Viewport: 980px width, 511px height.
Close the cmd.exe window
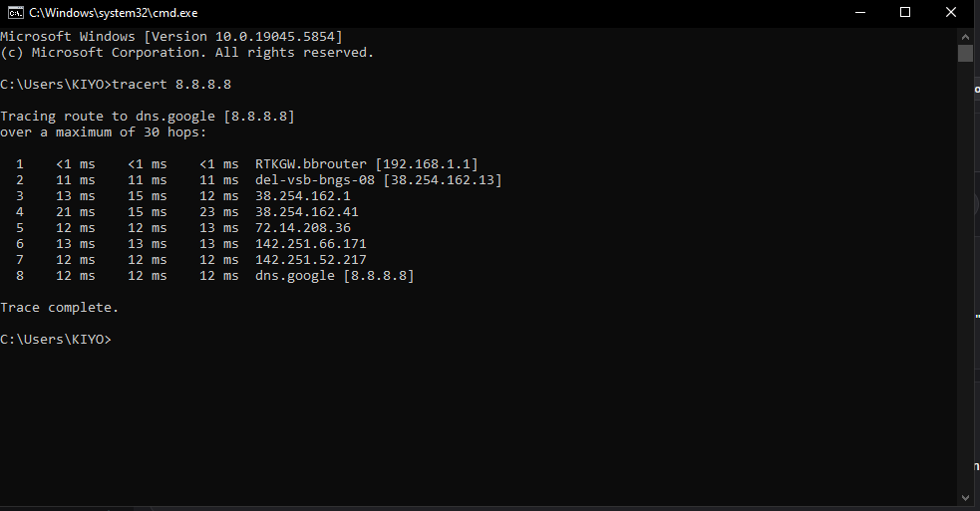click(x=951, y=13)
